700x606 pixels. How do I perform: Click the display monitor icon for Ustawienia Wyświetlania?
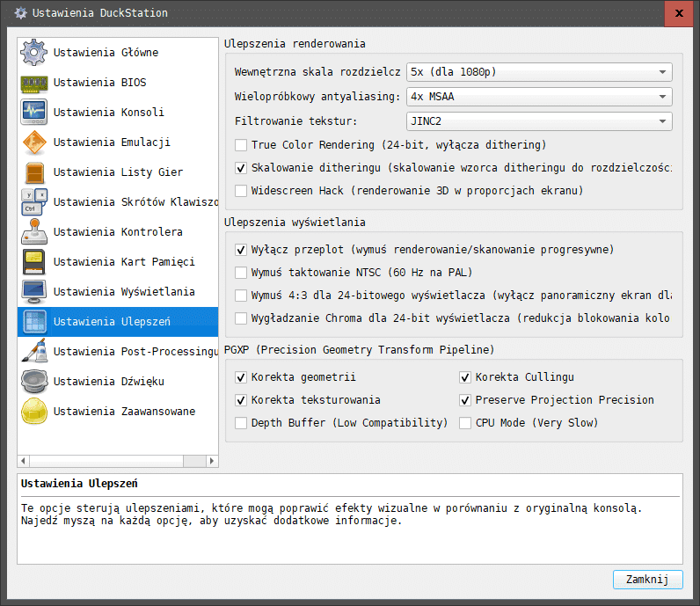(34, 292)
